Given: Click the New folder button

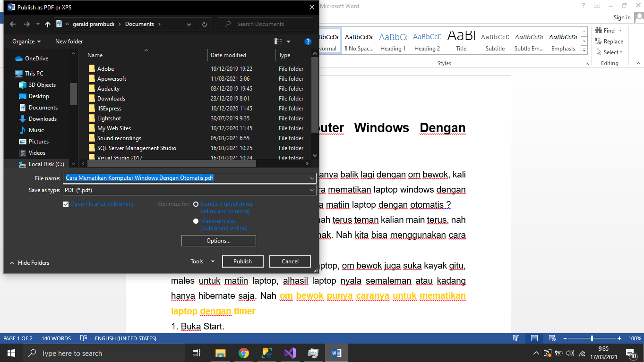Looking at the screenshot, I should pyautogui.click(x=69, y=42).
